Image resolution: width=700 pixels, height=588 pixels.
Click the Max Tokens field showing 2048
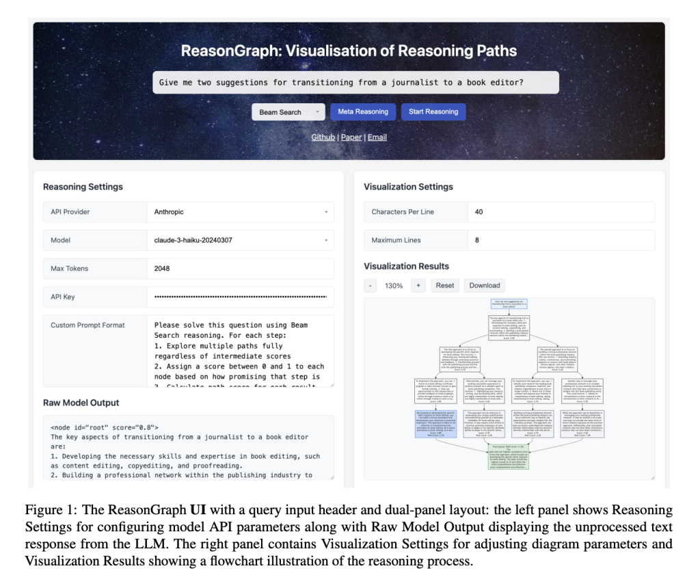click(240, 268)
